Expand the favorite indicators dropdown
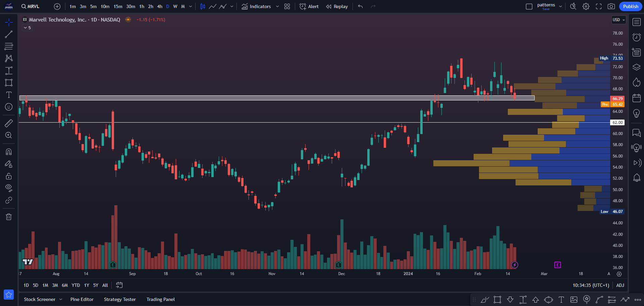Image resolution: width=644 pixels, height=306 pixels. tap(277, 6)
